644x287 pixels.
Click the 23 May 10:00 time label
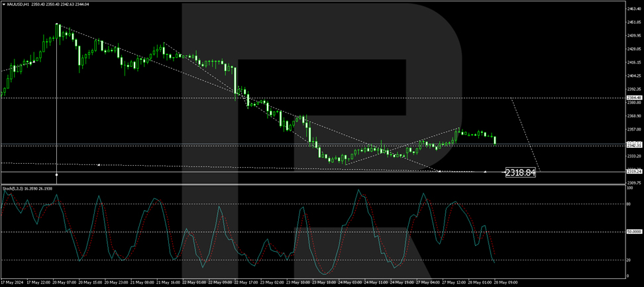[299, 282]
